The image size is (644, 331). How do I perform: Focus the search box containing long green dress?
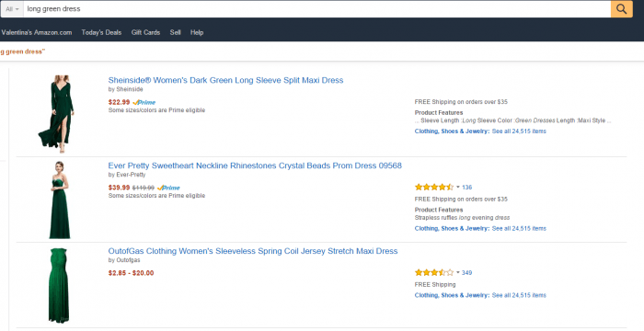coord(316,9)
